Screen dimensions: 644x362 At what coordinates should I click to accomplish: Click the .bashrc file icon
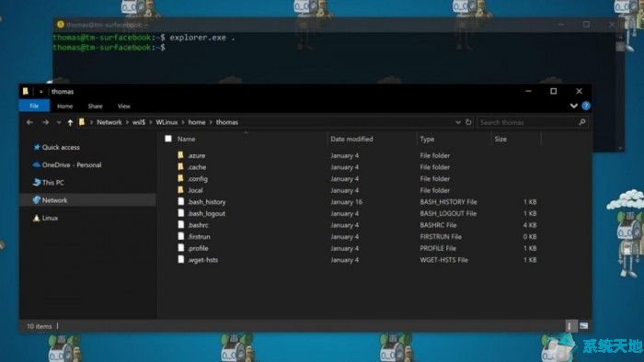[x=180, y=224]
